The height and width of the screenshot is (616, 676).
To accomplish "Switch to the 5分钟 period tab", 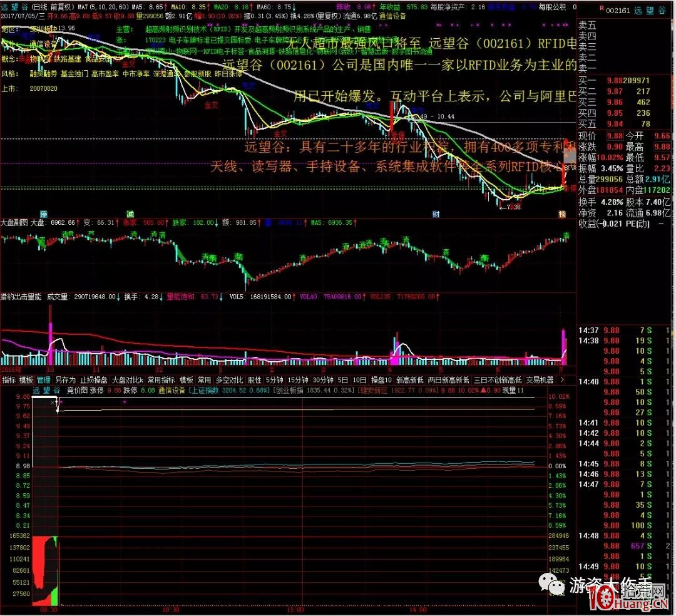I will point(273,379).
